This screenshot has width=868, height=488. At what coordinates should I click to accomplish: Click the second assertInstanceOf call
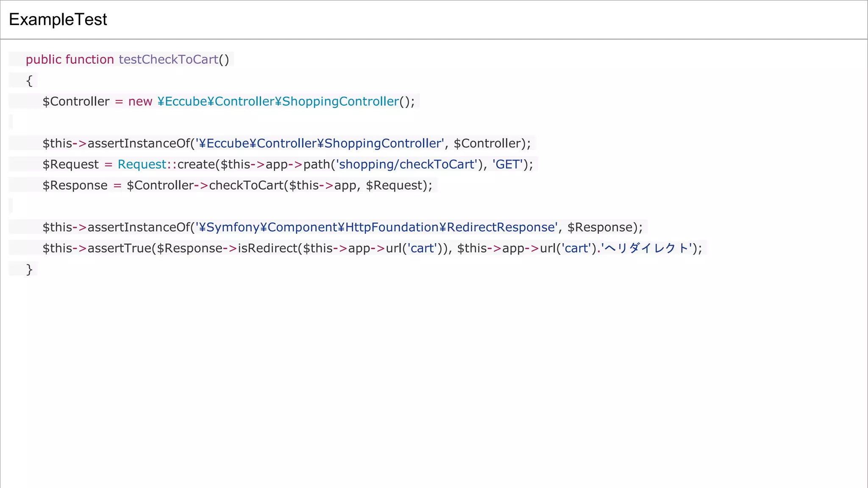139,227
